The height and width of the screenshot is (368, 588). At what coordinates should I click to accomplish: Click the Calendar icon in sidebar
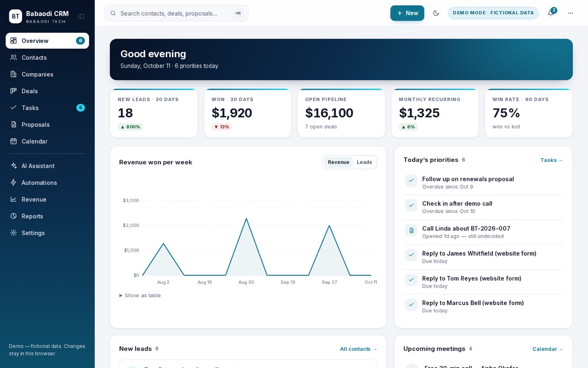(x=13, y=141)
